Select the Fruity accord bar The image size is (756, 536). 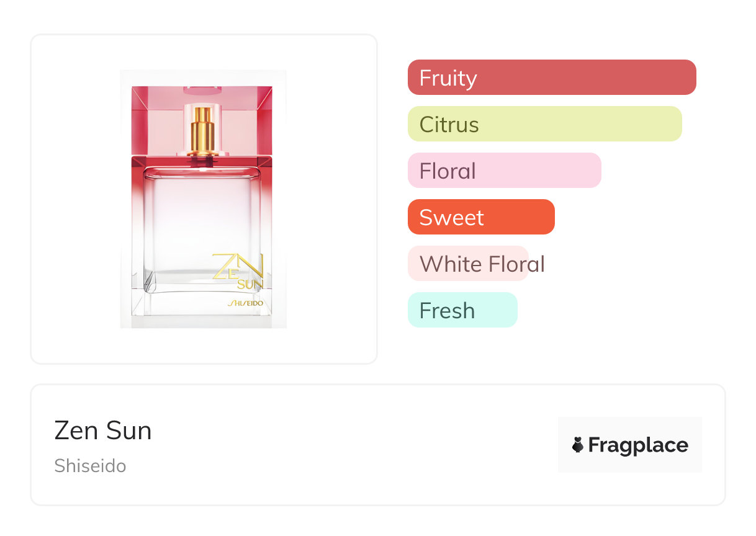[551, 78]
